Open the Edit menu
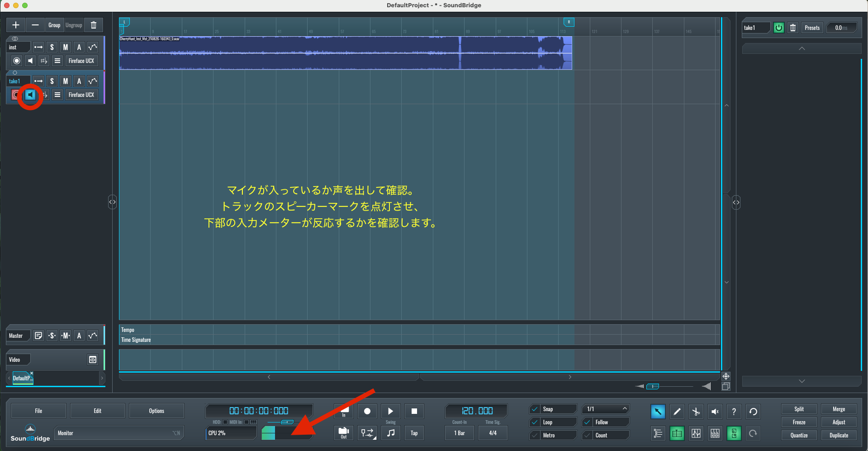The image size is (868, 451). 98,411
